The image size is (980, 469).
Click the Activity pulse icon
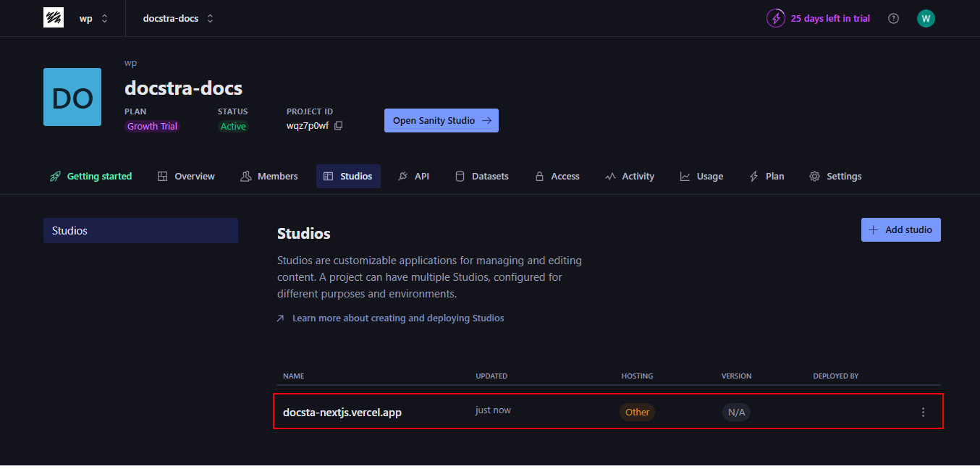point(611,176)
